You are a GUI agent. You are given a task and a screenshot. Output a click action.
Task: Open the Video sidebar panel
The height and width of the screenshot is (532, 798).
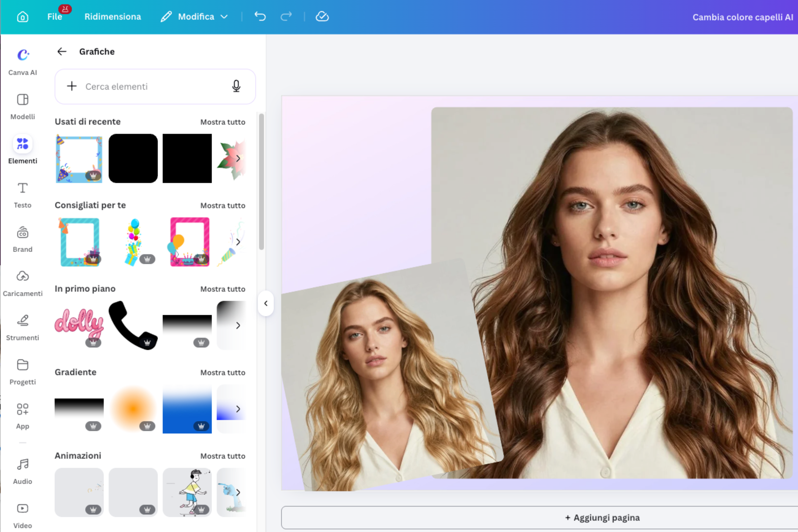pyautogui.click(x=22, y=516)
